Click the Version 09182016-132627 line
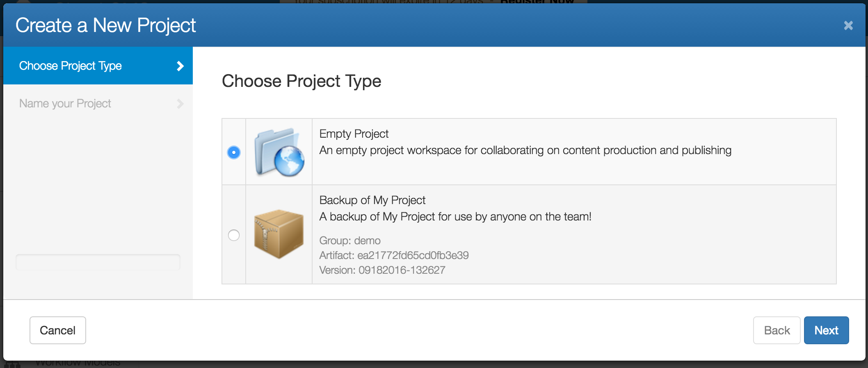This screenshot has width=868, height=368. coord(382,270)
